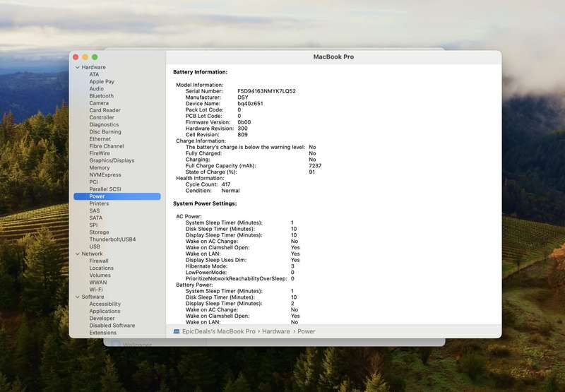Select Extensions under Software
This screenshot has width=565, height=392.
pyautogui.click(x=102, y=333)
